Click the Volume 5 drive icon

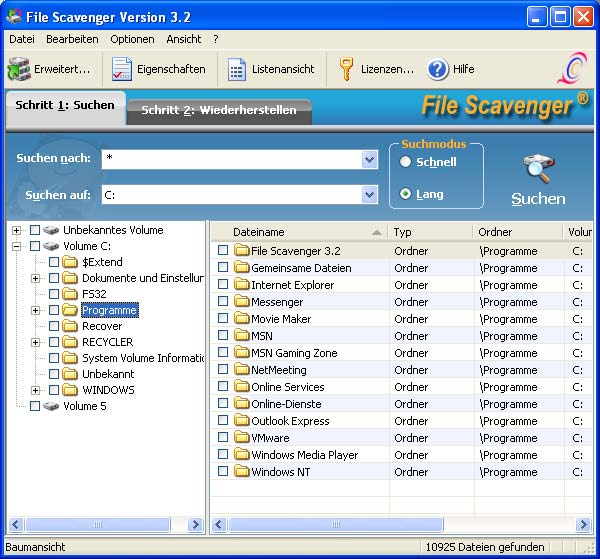pyautogui.click(x=51, y=406)
